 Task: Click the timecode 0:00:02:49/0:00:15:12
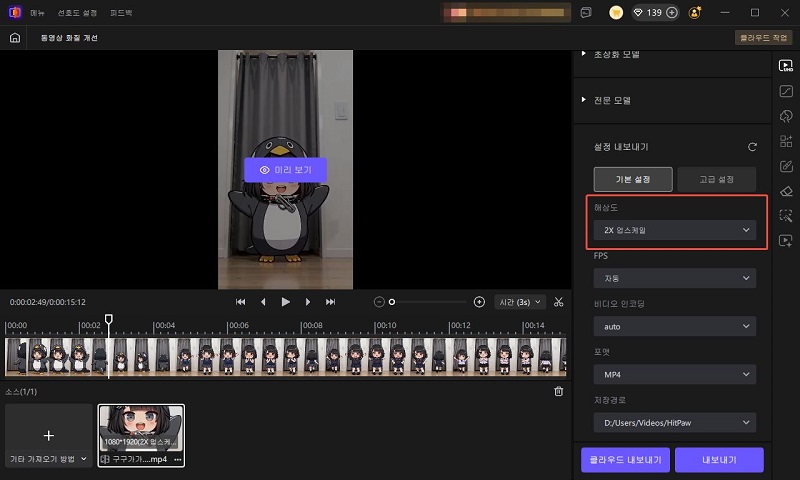[47, 302]
